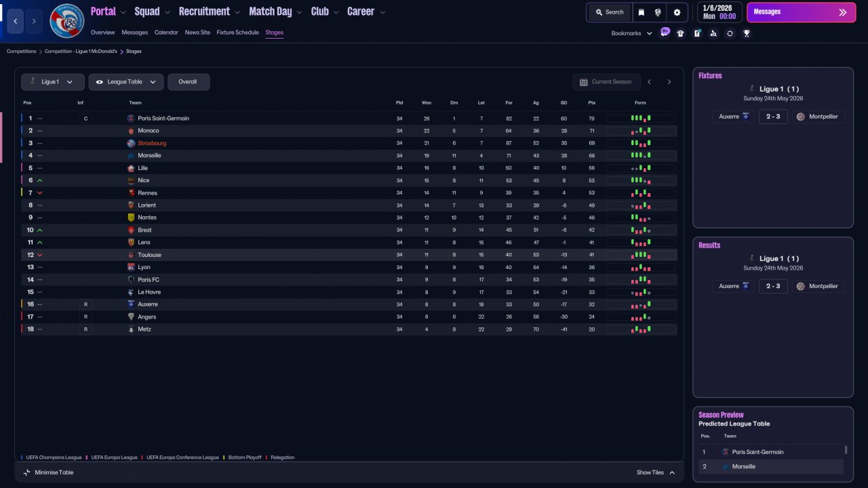Click the Nantes club badge in the table

point(131,218)
